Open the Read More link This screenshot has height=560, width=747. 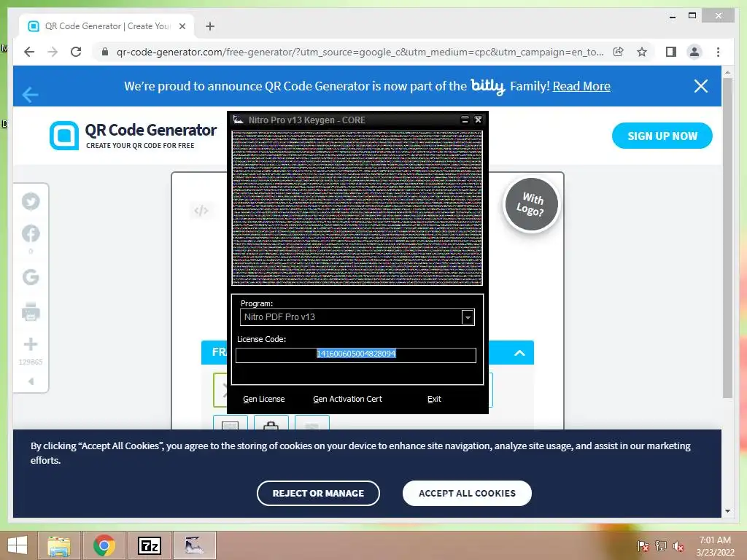click(x=581, y=86)
